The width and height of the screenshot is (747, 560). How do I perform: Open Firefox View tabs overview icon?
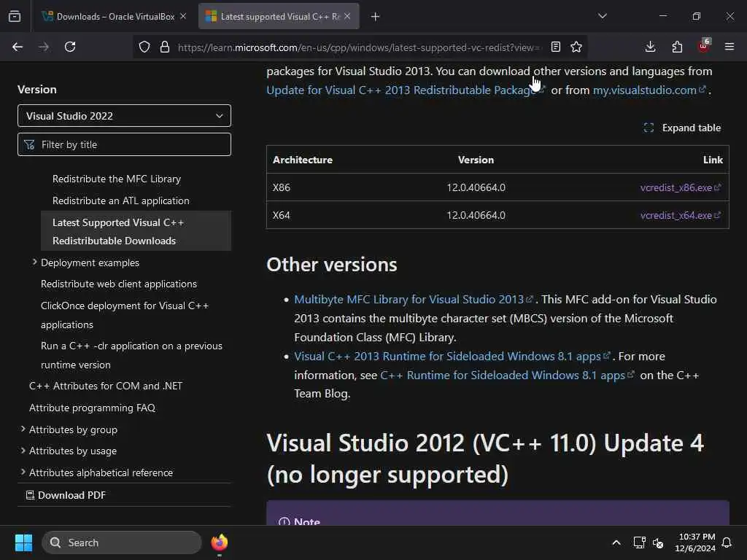pyautogui.click(x=15, y=16)
